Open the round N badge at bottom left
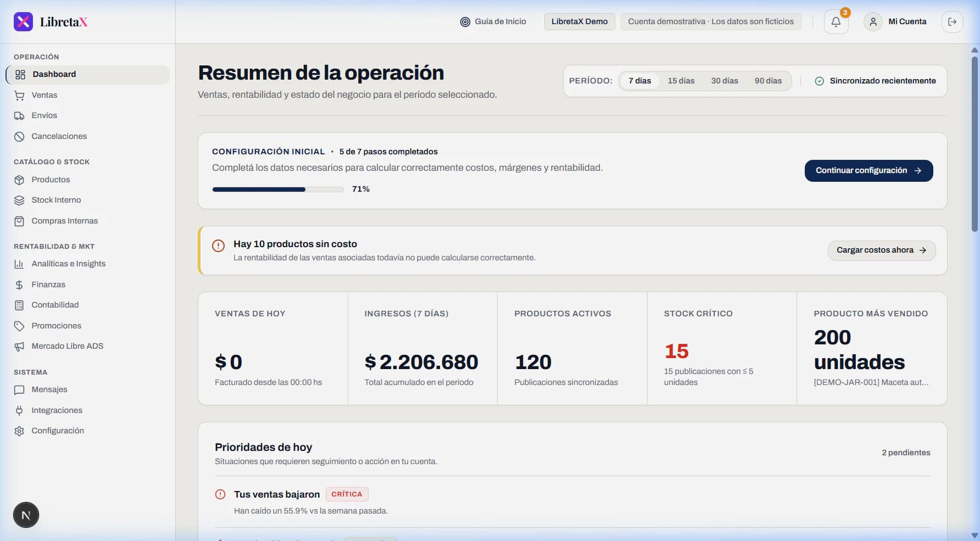The image size is (980, 541). [26, 515]
